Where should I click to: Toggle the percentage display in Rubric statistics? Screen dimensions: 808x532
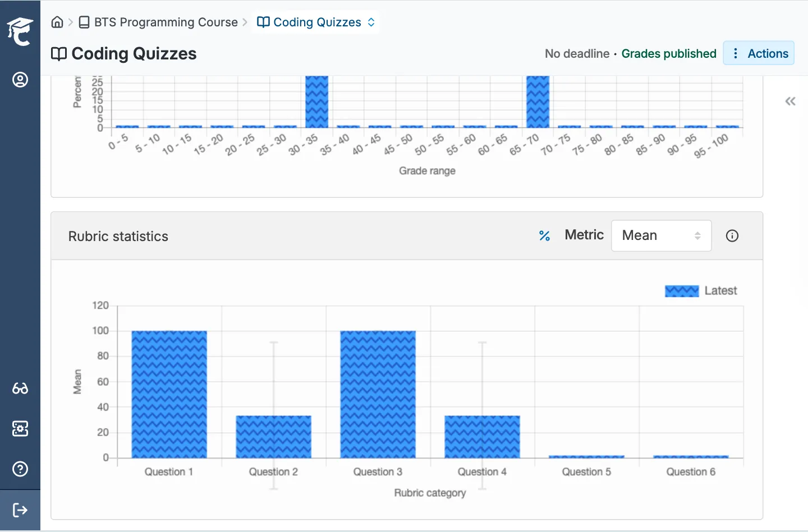tap(545, 235)
